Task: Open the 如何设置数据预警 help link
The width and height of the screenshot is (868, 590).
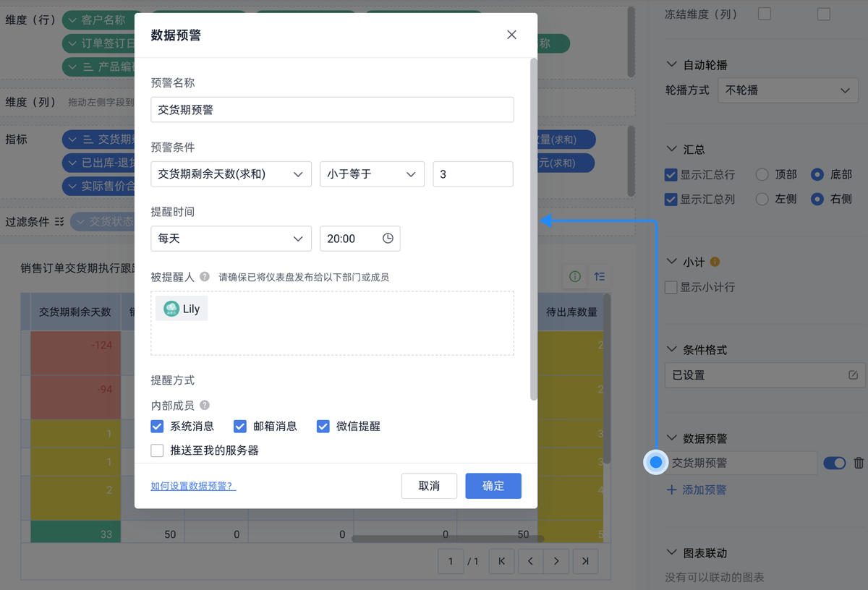Action: coord(190,486)
